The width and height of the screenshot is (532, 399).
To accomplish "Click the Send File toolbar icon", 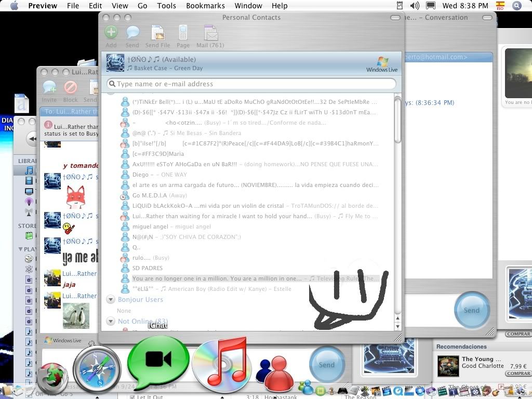I will point(158,33).
